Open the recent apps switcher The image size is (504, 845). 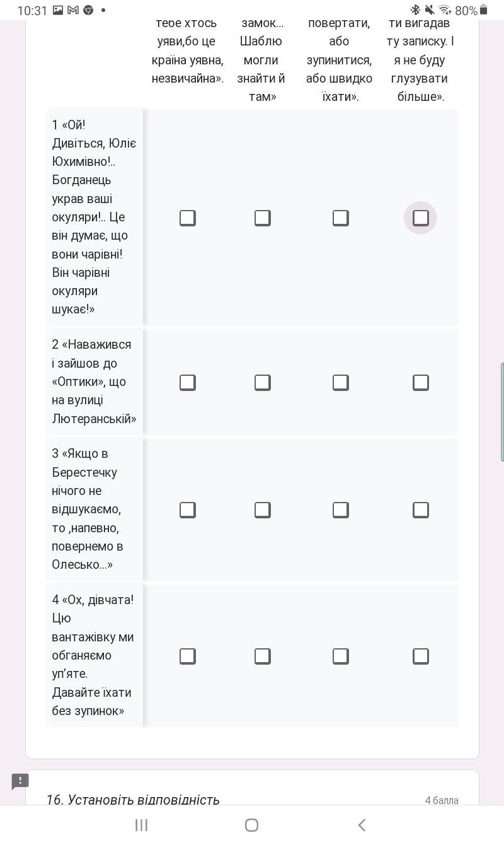(141, 825)
